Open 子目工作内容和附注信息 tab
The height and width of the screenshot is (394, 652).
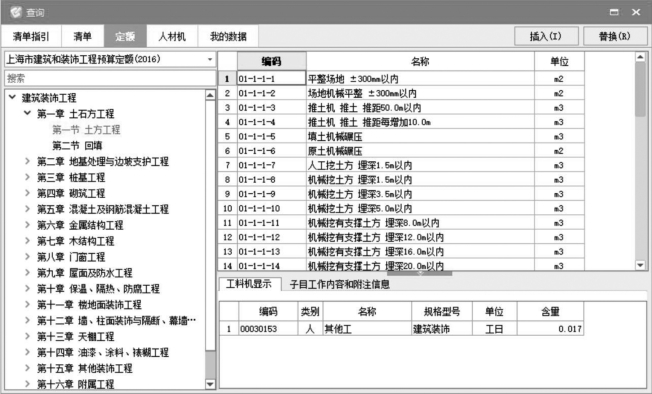click(x=339, y=284)
